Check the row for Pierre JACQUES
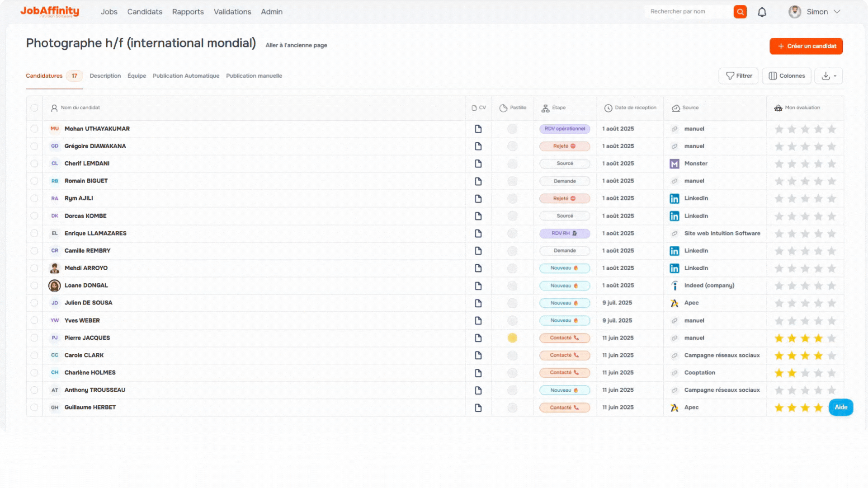 pos(34,338)
